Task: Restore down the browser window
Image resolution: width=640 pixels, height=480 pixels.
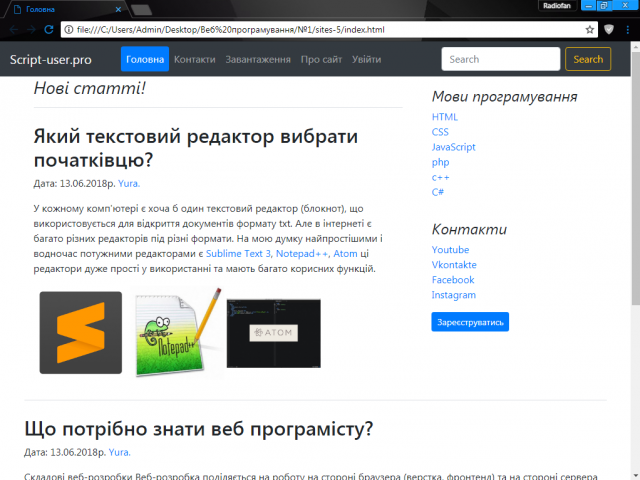Action: (x=604, y=5)
